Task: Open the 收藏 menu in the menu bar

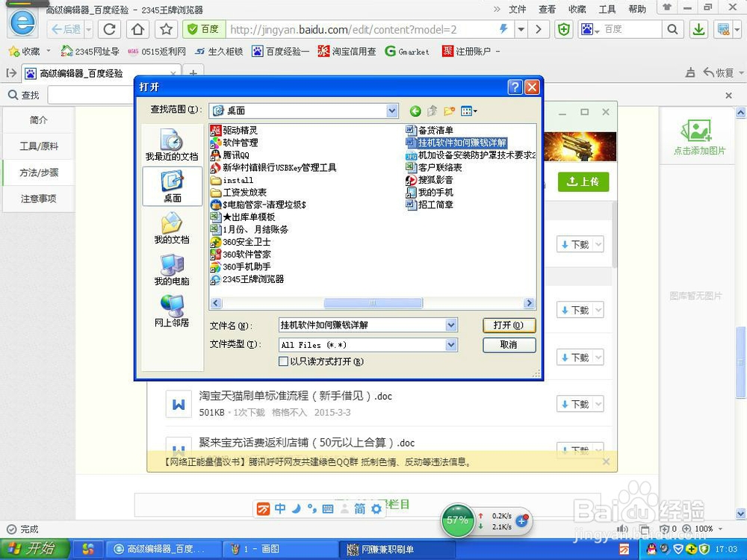Action: click(x=577, y=9)
